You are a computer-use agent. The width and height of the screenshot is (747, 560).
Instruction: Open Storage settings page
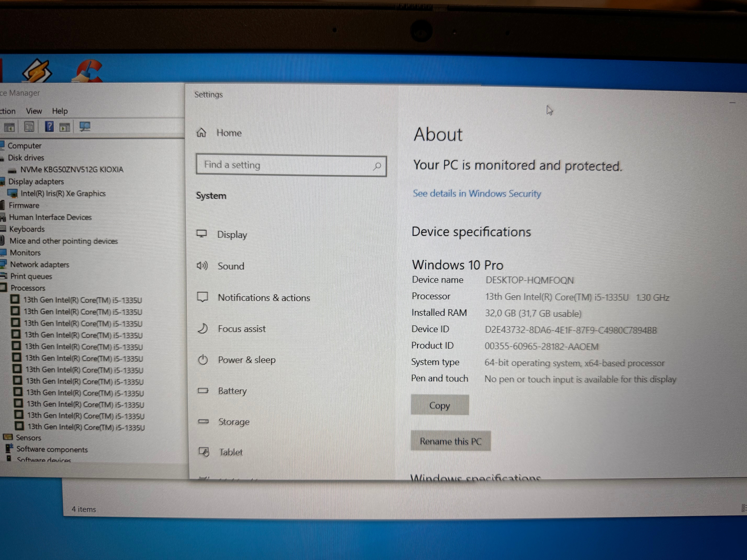(x=234, y=422)
